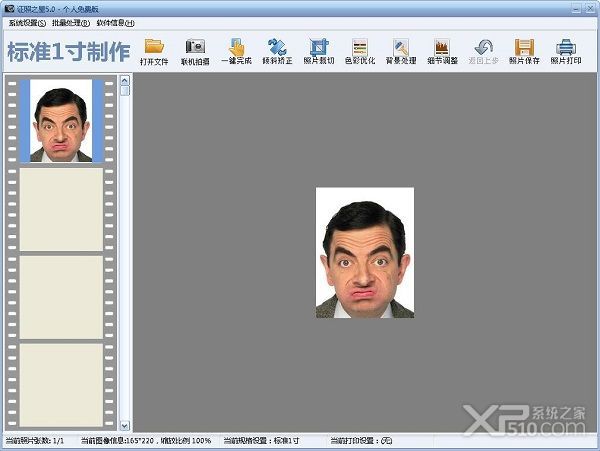Click the filmstrip scrollbar down arrow

coord(125,425)
